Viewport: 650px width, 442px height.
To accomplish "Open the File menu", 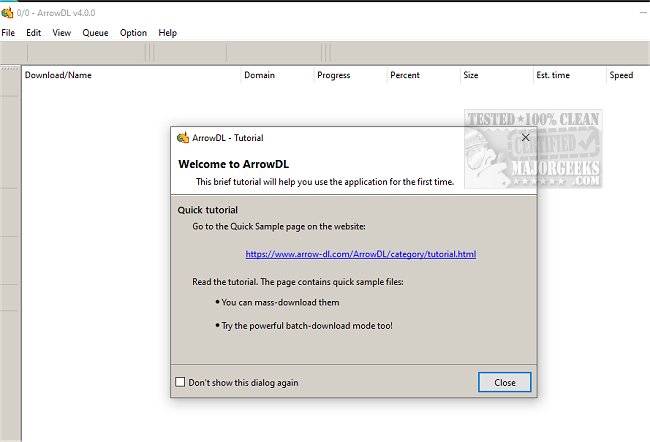I will point(8,33).
